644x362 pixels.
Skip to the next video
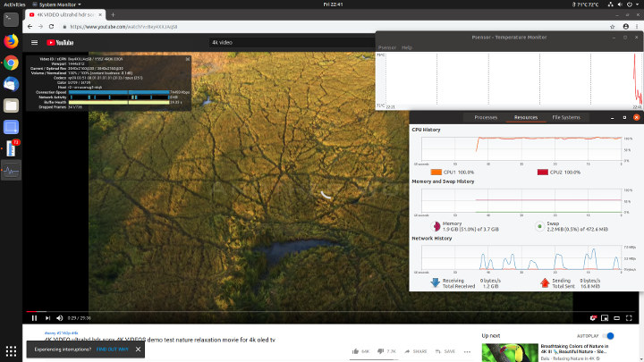coord(47,317)
